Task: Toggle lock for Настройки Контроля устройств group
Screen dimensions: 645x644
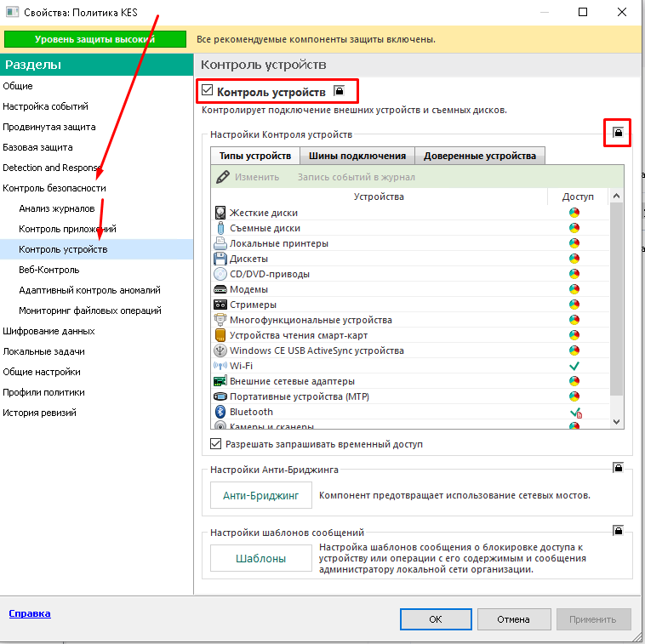Action: [618, 133]
